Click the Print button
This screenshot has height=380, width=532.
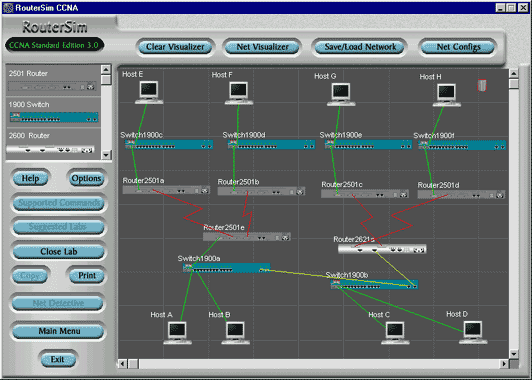click(x=87, y=276)
